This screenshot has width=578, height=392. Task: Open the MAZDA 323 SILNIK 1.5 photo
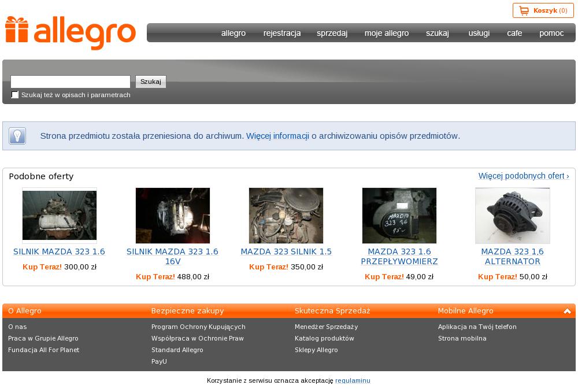[286, 216]
